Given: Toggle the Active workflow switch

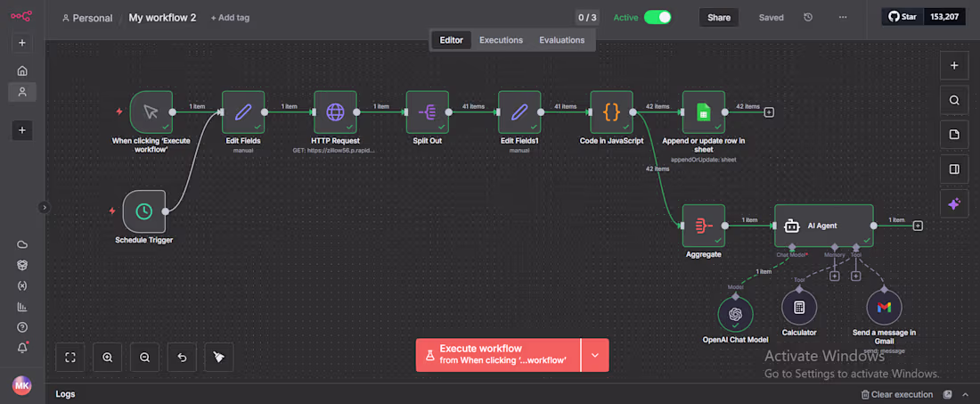Looking at the screenshot, I should (657, 18).
